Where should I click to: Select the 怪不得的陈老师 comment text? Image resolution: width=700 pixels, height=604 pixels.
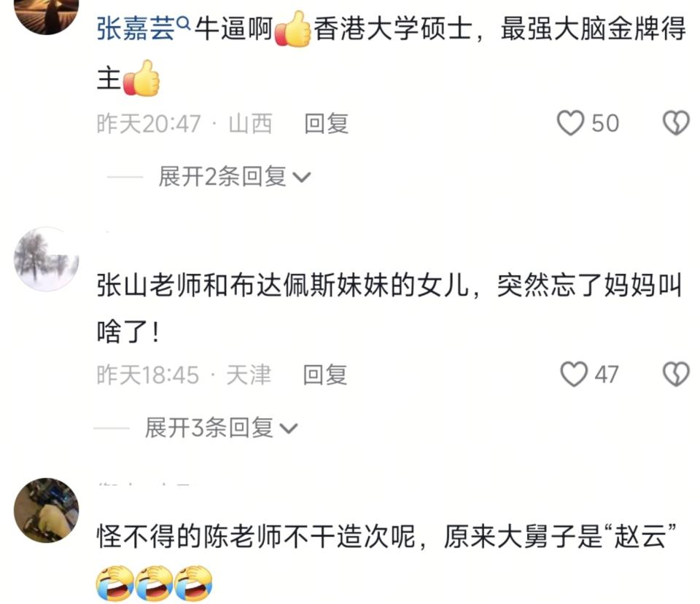tap(387, 537)
